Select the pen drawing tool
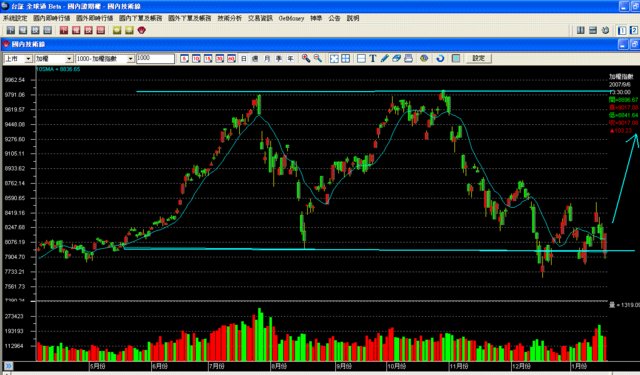The width and height of the screenshot is (640, 375). [384, 58]
